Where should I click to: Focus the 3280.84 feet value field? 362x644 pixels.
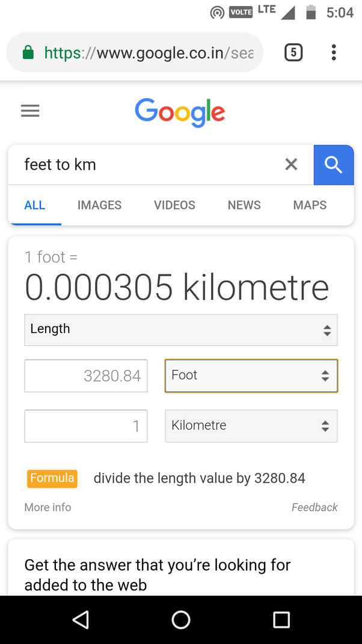tap(86, 376)
